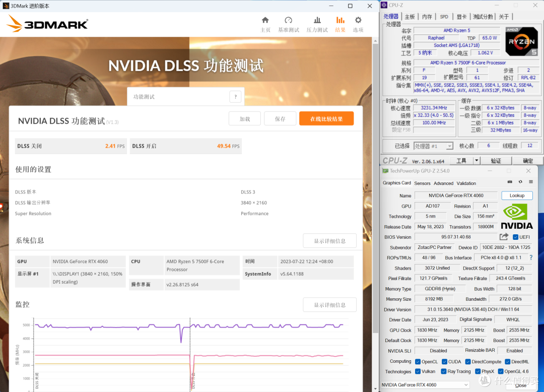Click the GPU-Z title bar app icon
This screenshot has height=392, width=544.
(x=385, y=171)
